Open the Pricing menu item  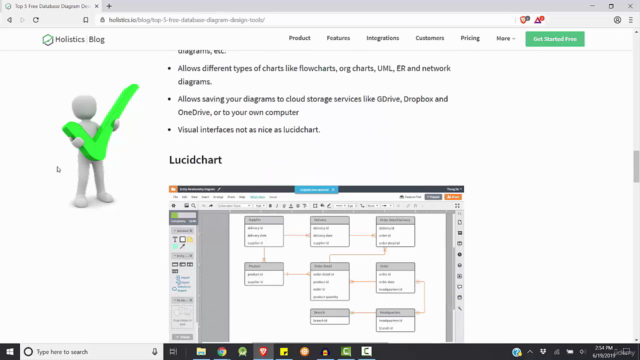[470, 38]
